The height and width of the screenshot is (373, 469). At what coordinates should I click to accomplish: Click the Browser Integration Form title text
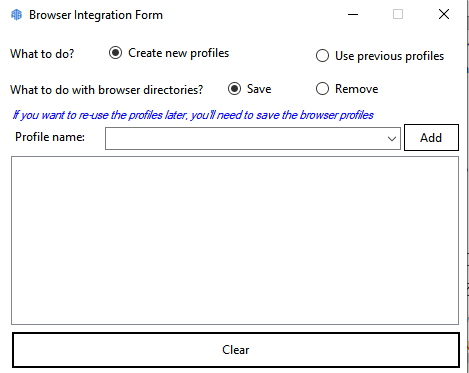pyautogui.click(x=96, y=15)
